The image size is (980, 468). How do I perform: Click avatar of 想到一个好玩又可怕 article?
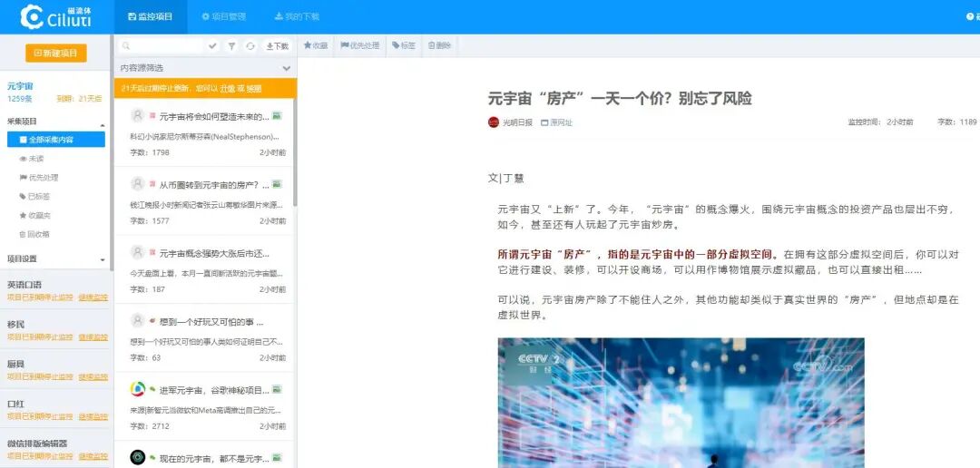[x=138, y=320]
